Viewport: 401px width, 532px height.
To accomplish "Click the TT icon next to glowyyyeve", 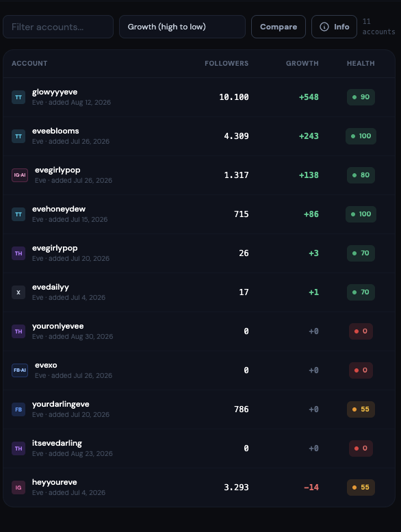I will (x=18, y=97).
